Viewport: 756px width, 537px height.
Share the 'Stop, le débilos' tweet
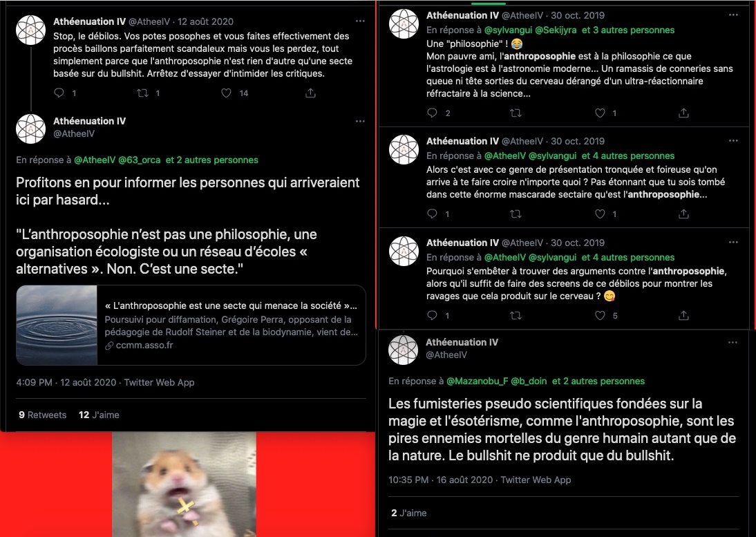pos(310,93)
